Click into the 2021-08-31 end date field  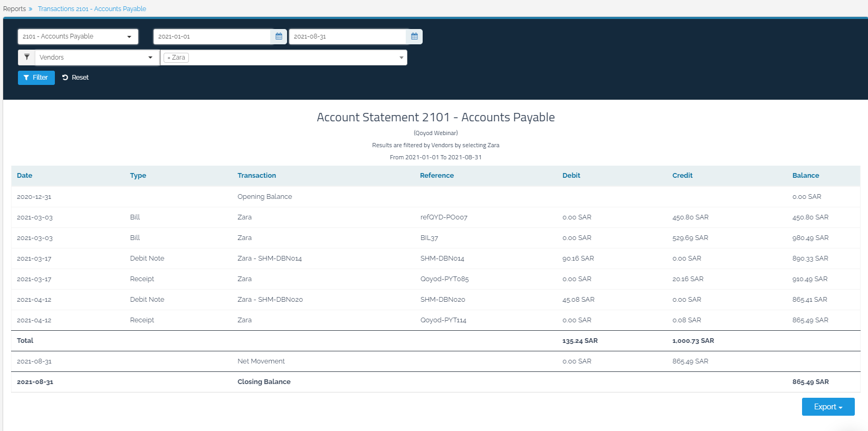point(347,36)
